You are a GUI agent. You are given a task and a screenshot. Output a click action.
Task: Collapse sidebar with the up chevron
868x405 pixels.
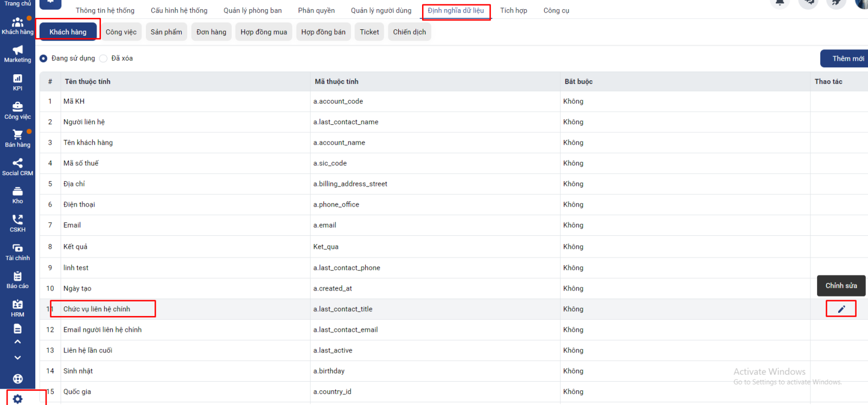[x=17, y=342]
